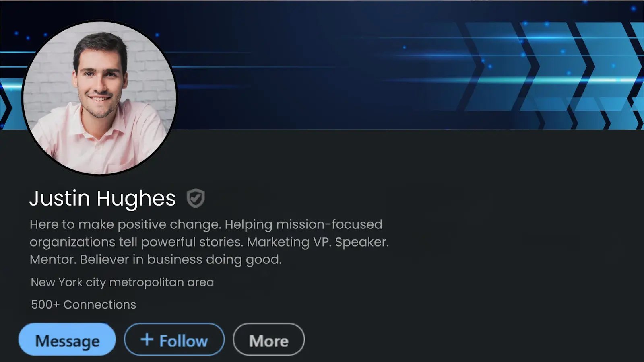Open Justin Hughes' circular profile photo
Image resolution: width=644 pixels, height=362 pixels.
[99, 98]
